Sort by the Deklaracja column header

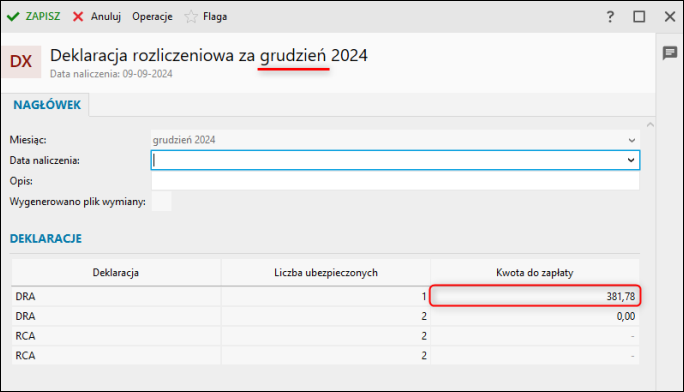[116, 273]
